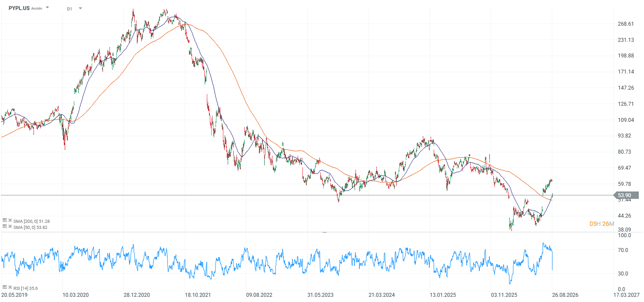The image size is (644, 302).
Task: Expand the PYPL.US symbol dropdown arrow
Action: pyautogui.click(x=47, y=8)
